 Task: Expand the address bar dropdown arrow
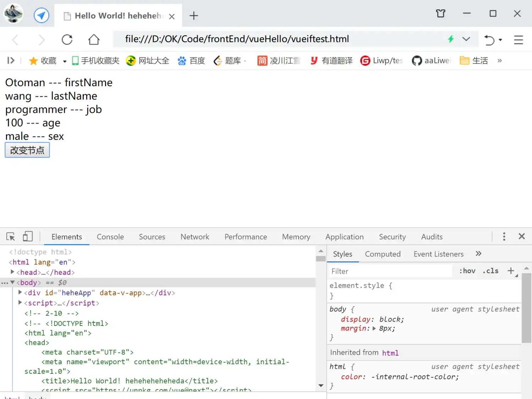coord(466,39)
